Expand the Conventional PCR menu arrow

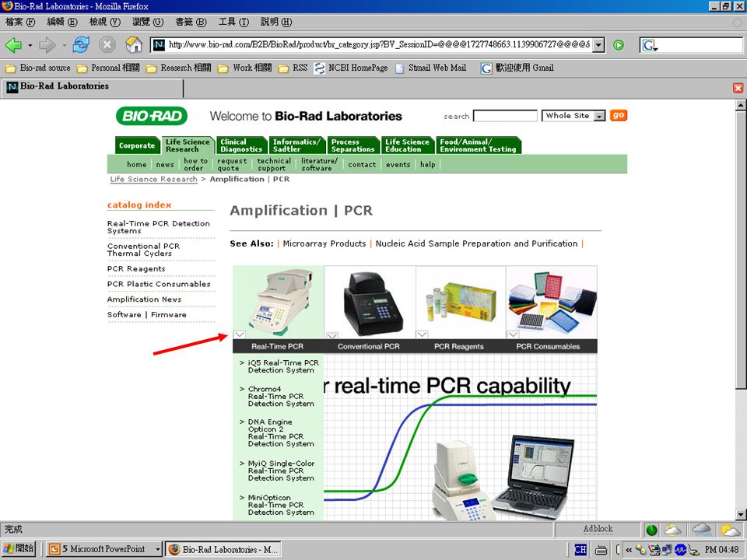[331, 334]
